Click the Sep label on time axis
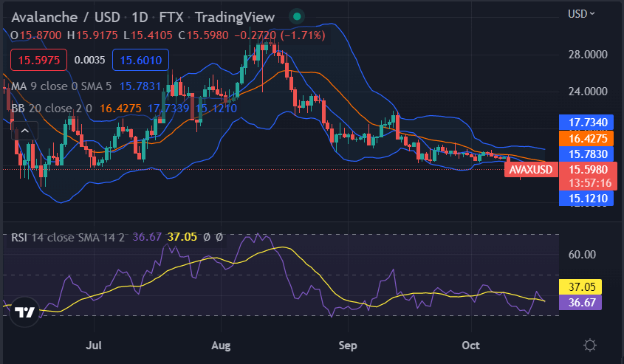The width and height of the screenshot is (624, 364). pyautogui.click(x=348, y=346)
